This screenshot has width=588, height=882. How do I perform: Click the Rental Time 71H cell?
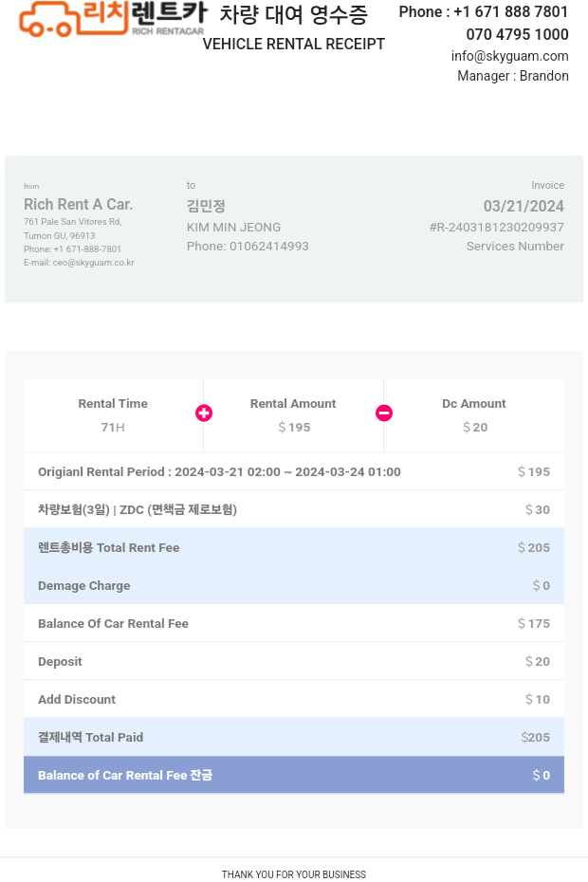(x=113, y=415)
